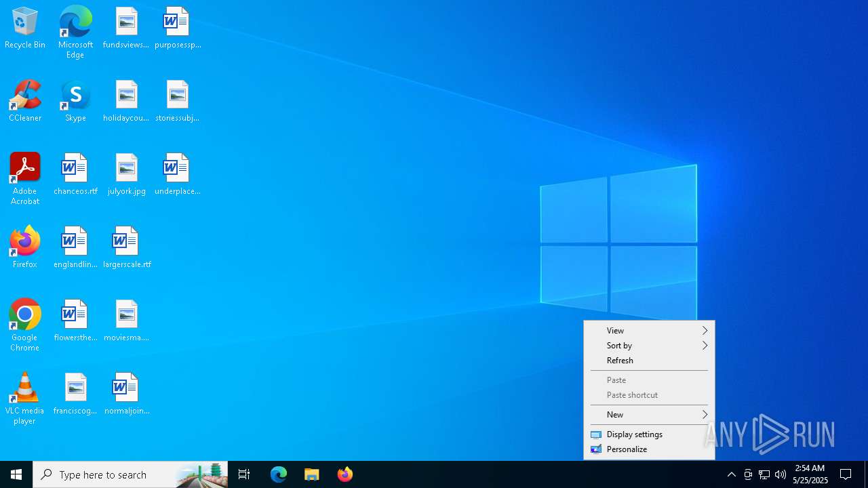Screen dimensions: 868x488
Task: Select the VLC media player shortcut
Action: point(25,399)
